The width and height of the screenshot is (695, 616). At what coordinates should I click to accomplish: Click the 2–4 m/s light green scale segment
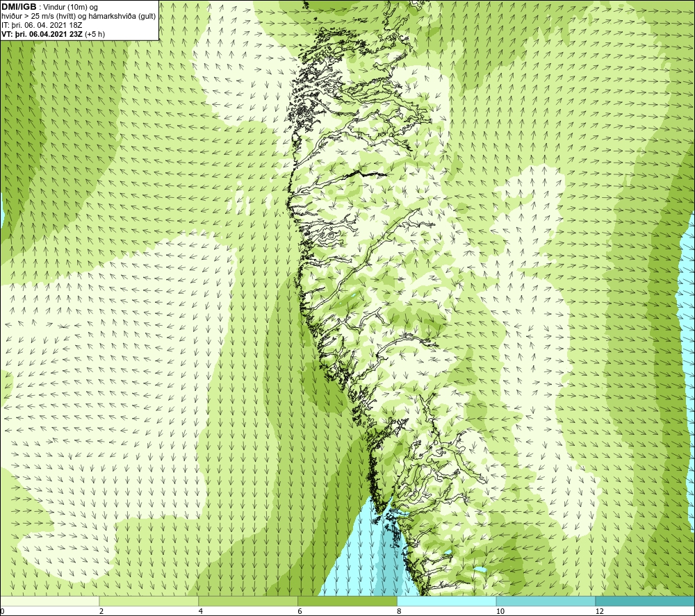tap(149, 601)
